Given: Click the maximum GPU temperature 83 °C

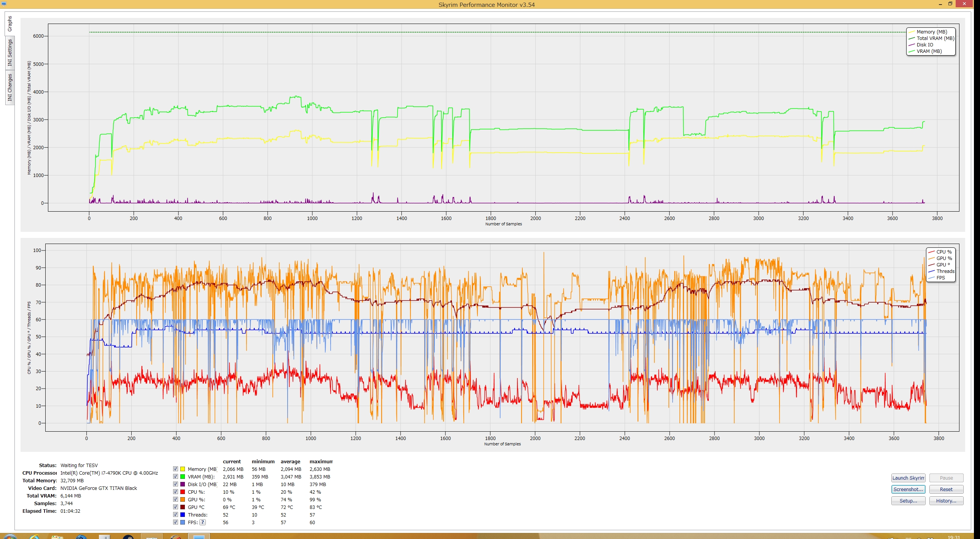Looking at the screenshot, I should pos(316,507).
